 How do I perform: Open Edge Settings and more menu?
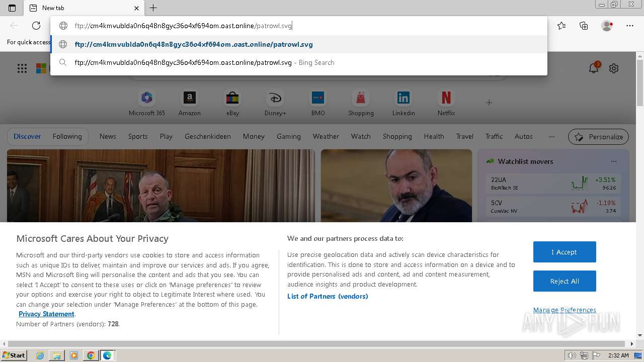click(630, 26)
